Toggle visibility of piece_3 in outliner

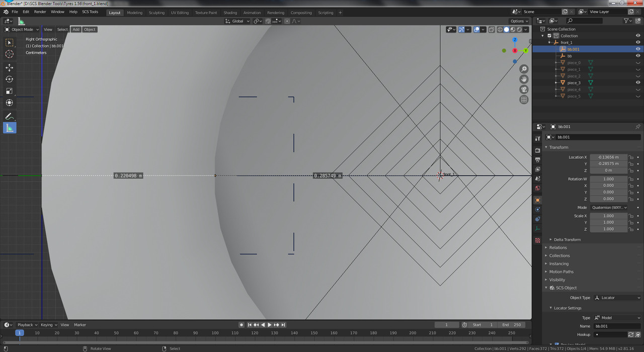click(x=638, y=82)
